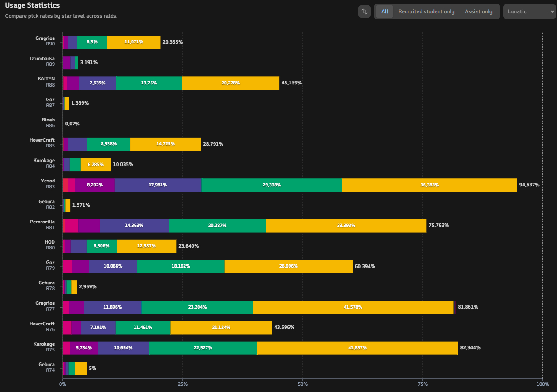Click the Gregrios R77 green 23.204% segment
Image resolution: width=557 pixels, height=392 pixels.
click(x=197, y=307)
